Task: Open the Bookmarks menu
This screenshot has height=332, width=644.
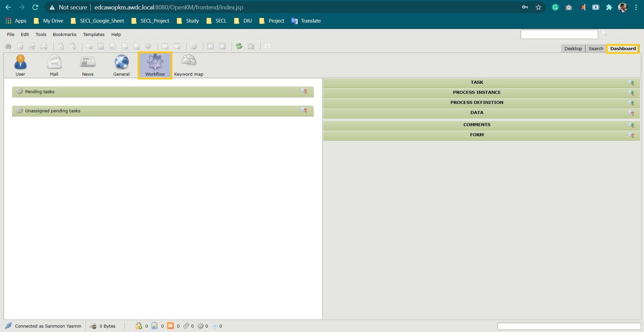Action: click(64, 34)
